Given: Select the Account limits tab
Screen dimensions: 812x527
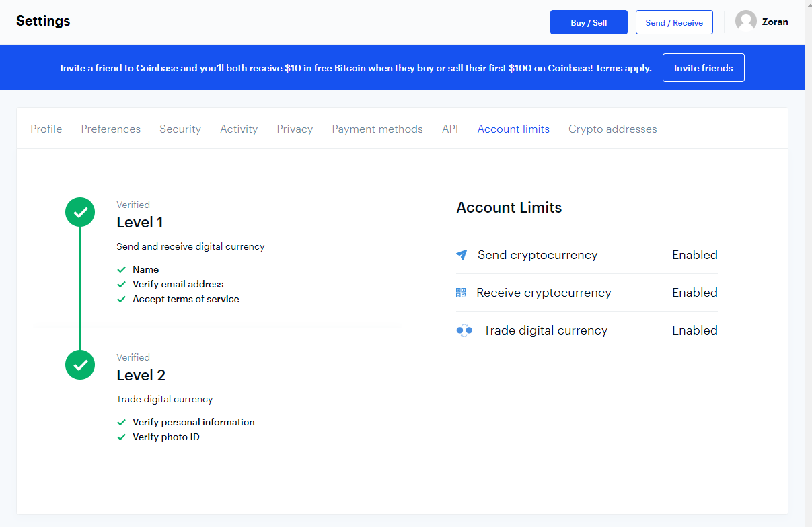Looking at the screenshot, I should coord(513,129).
